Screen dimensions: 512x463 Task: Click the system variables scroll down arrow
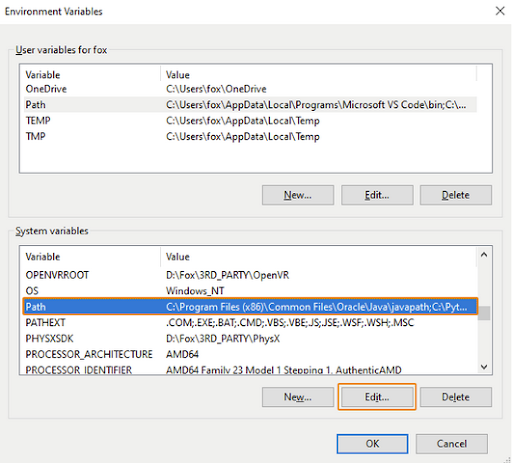tap(484, 367)
